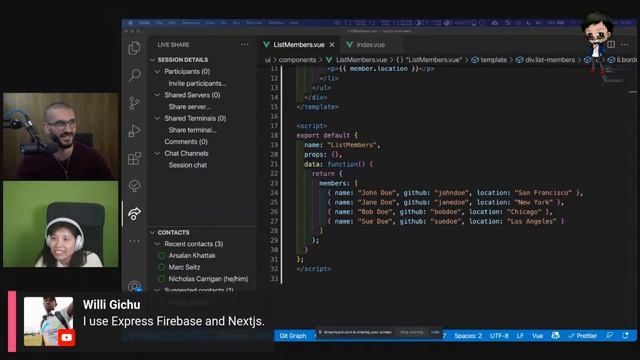Click Arsalan Khattak's status circle
Screen dimensions: 640x360
tap(161, 256)
